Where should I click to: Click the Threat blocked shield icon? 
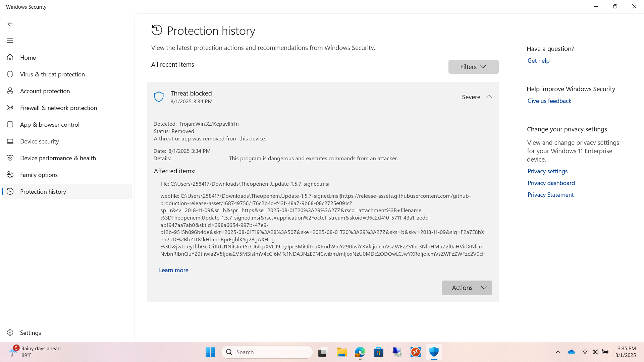159,97
